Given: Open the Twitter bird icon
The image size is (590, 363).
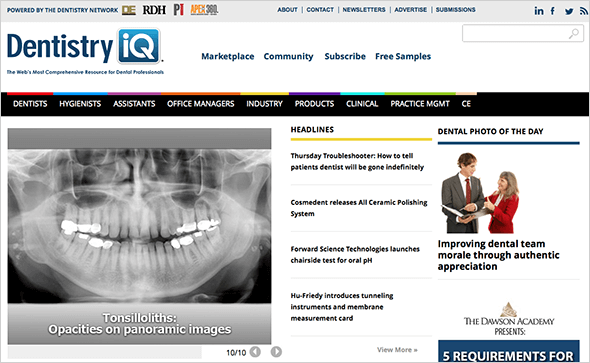Looking at the screenshot, I should tap(569, 11).
